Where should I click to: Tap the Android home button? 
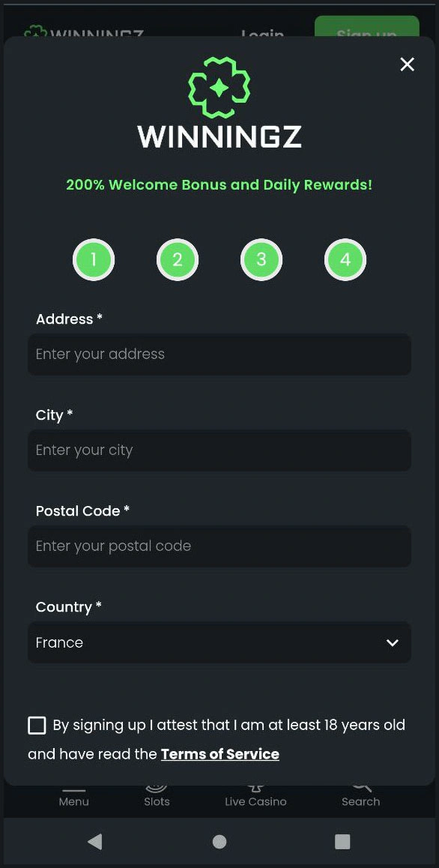tap(219, 842)
